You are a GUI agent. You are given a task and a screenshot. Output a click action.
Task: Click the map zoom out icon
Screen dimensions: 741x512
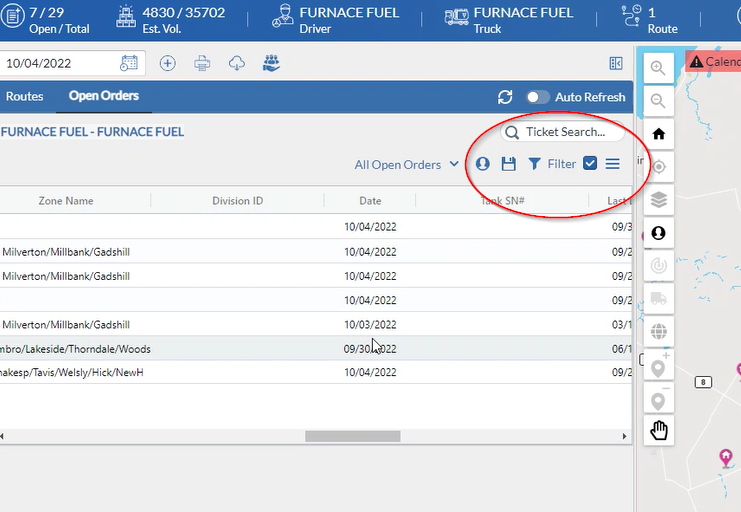pyautogui.click(x=658, y=101)
